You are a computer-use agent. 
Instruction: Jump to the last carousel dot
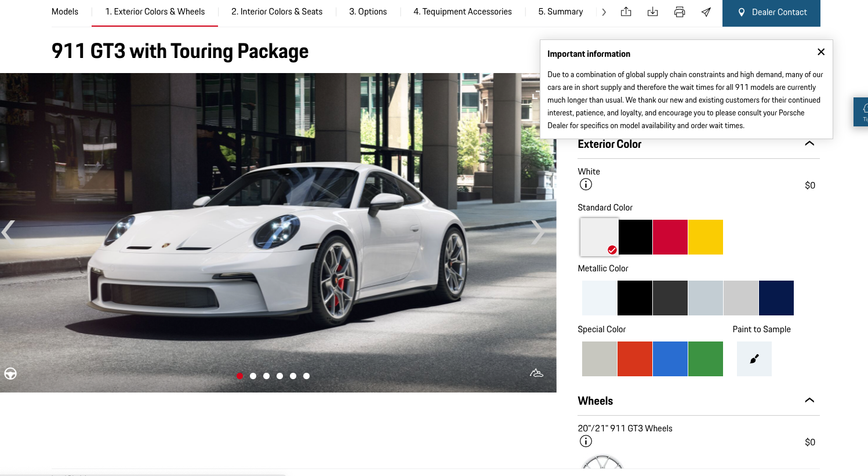click(306, 376)
